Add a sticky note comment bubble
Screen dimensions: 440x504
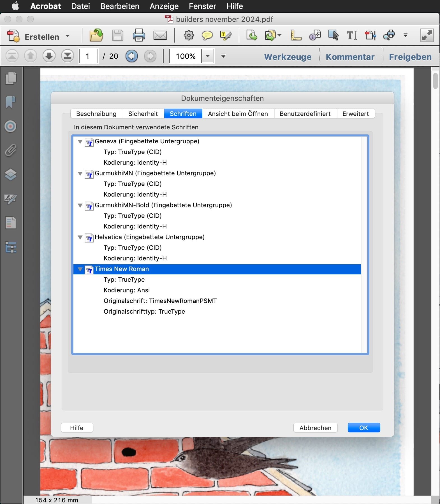click(x=207, y=36)
